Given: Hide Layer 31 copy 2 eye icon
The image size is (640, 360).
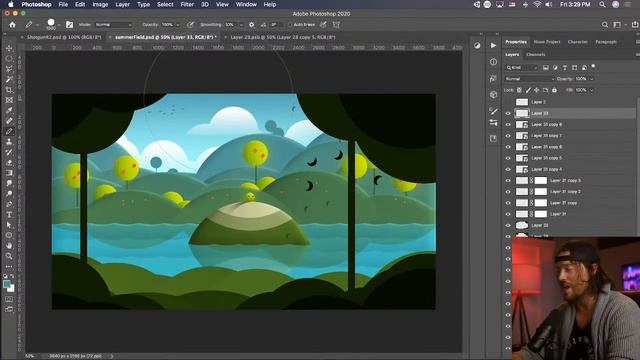Looking at the screenshot, I should pos(508,192).
